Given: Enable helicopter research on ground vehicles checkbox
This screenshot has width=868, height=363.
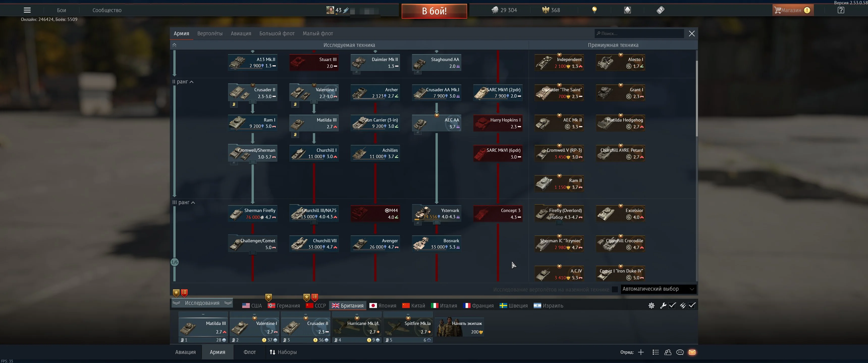Looking at the screenshot, I should tap(615, 289).
